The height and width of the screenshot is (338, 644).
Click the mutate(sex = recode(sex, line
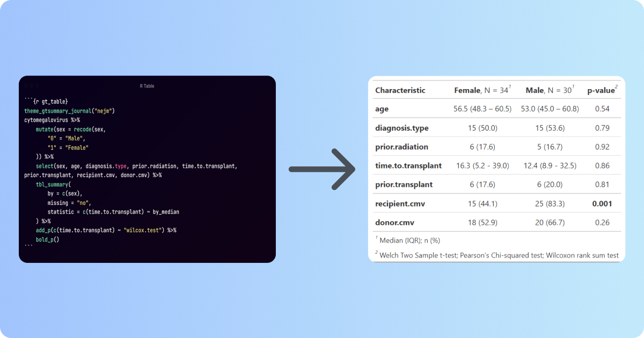[x=71, y=129]
